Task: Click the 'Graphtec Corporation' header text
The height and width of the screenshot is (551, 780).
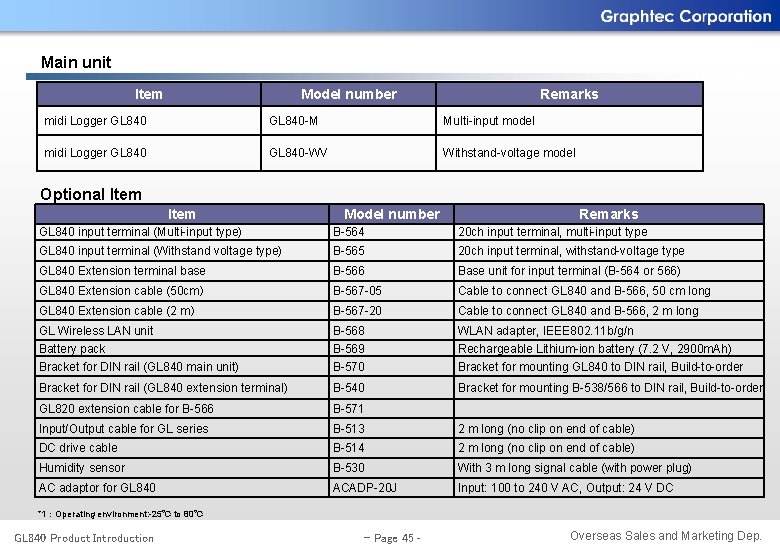Action: point(685,16)
